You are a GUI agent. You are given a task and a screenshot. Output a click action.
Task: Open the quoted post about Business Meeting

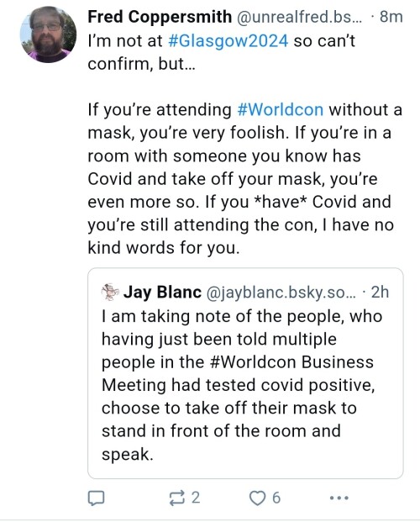coord(245,373)
